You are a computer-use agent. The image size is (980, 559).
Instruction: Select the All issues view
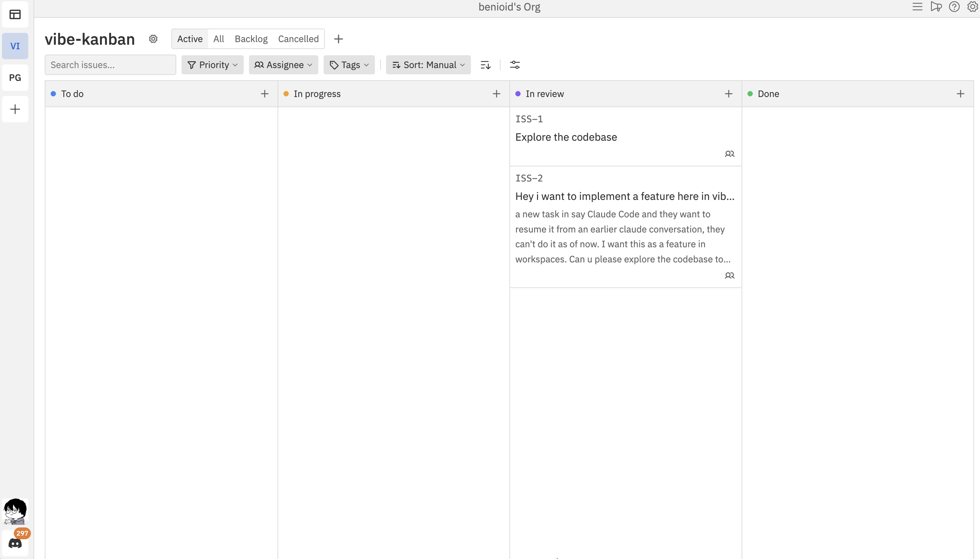[x=218, y=39]
